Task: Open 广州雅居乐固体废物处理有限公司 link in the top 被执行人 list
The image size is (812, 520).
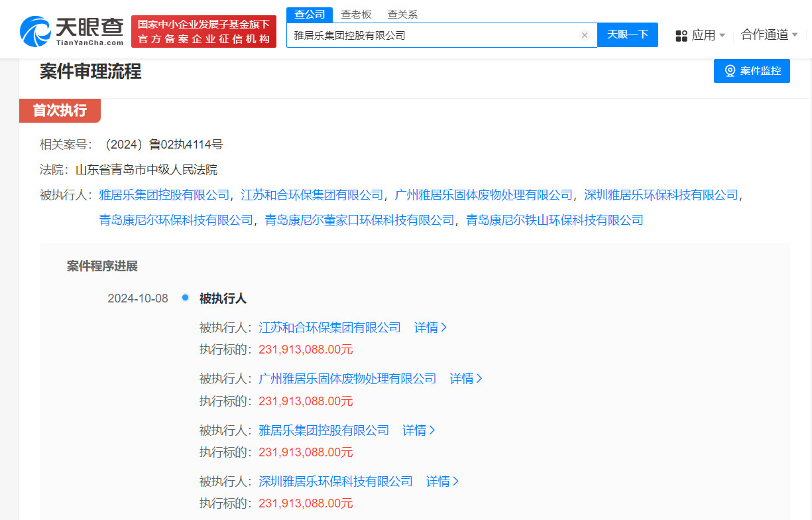Action: coord(484,195)
